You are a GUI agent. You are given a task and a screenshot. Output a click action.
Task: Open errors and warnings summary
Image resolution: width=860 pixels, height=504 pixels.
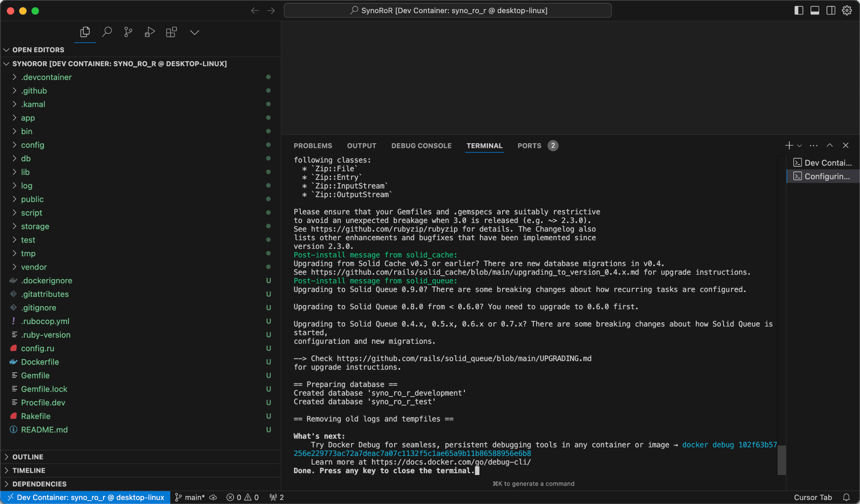tap(243, 497)
